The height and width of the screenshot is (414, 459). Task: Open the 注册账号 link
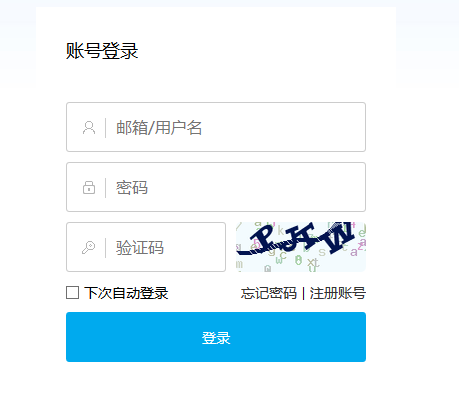point(338,293)
